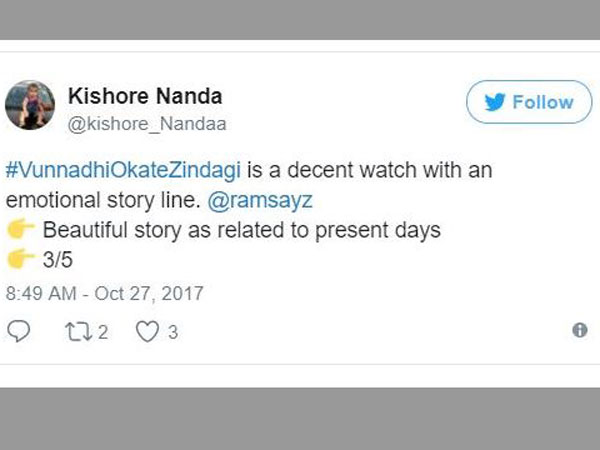600x450 pixels.
Task: Click the @kishore_Nandaa handle
Action: 146,124
